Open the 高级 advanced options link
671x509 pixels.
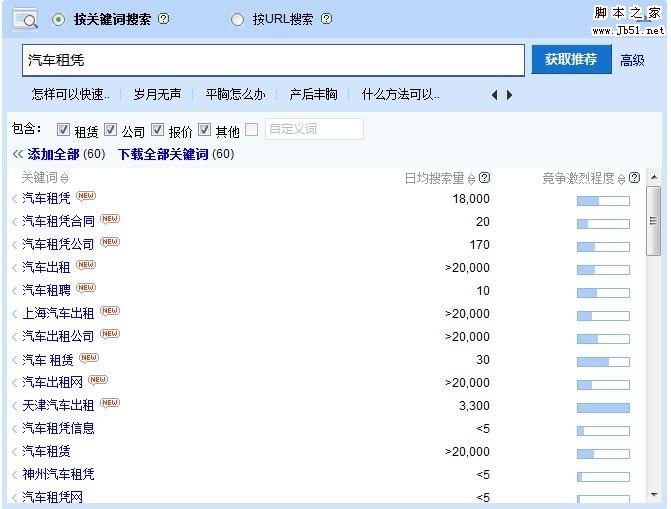(x=632, y=61)
